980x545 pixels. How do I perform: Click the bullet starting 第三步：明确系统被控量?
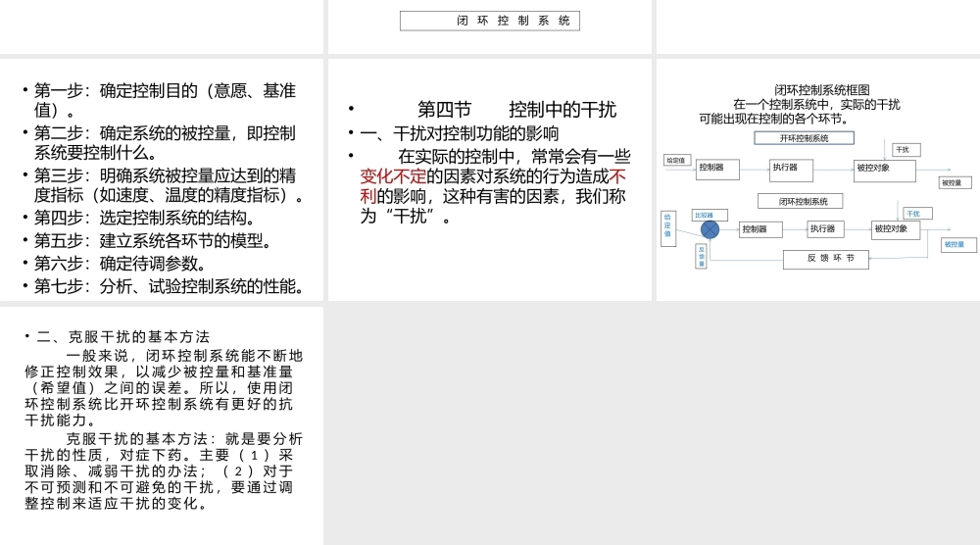pos(164,185)
